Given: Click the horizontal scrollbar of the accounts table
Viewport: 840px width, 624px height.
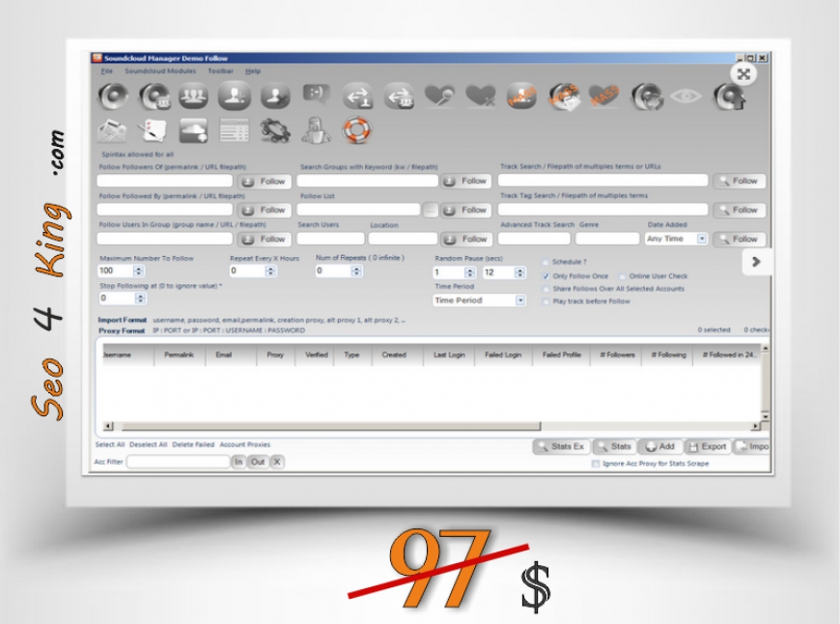Looking at the screenshot, I should point(331,426).
